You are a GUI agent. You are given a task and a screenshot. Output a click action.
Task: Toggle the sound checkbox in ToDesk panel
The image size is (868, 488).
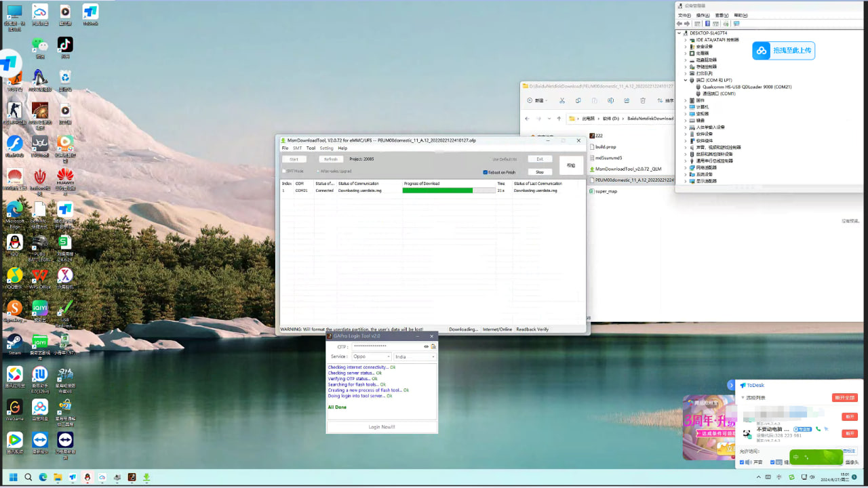tap(742, 462)
